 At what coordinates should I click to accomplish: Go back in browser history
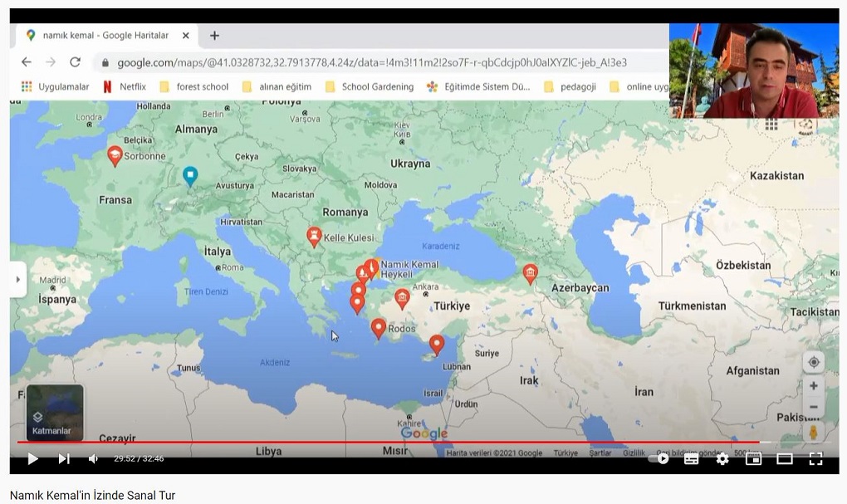pyautogui.click(x=26, y=62)
